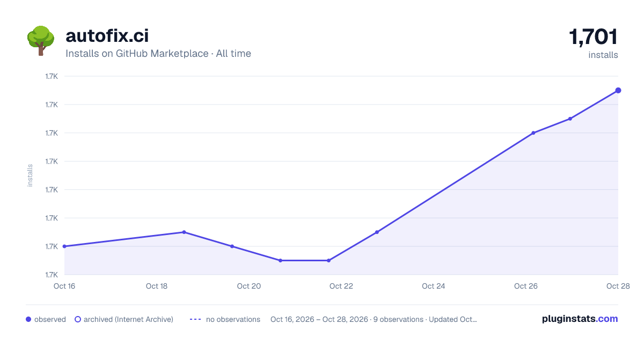Click the 'installs' label under 1,701
The width and height of the screenshot is (644, 338).
(x=603, y=55)
